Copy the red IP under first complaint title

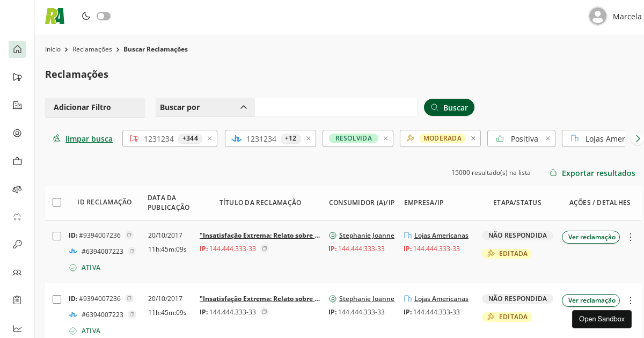point(265,248)
